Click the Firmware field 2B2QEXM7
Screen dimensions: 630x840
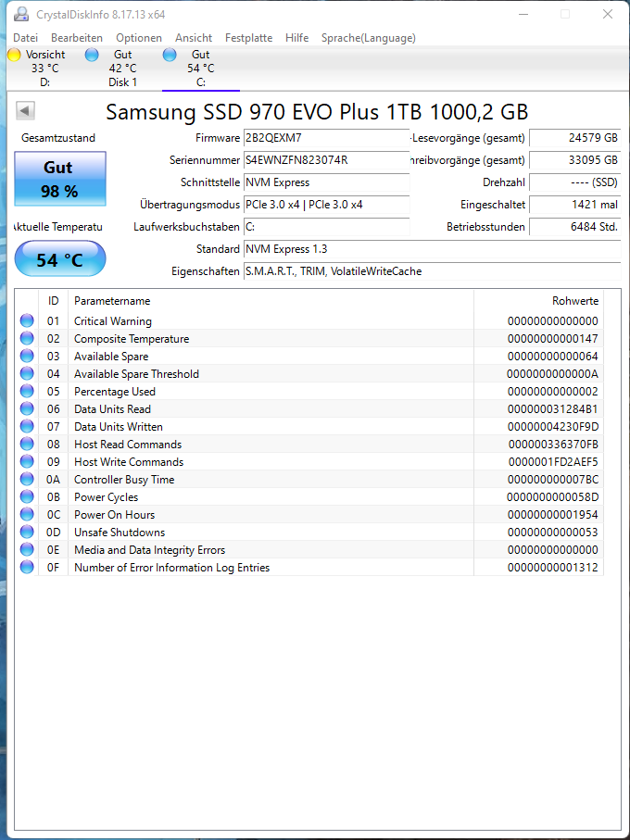click(327, 138)
